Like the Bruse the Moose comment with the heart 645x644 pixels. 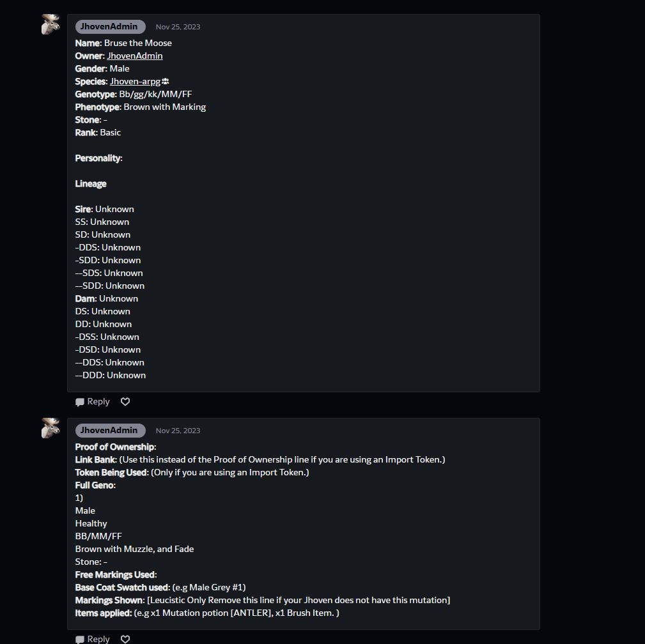click(125, 402)
